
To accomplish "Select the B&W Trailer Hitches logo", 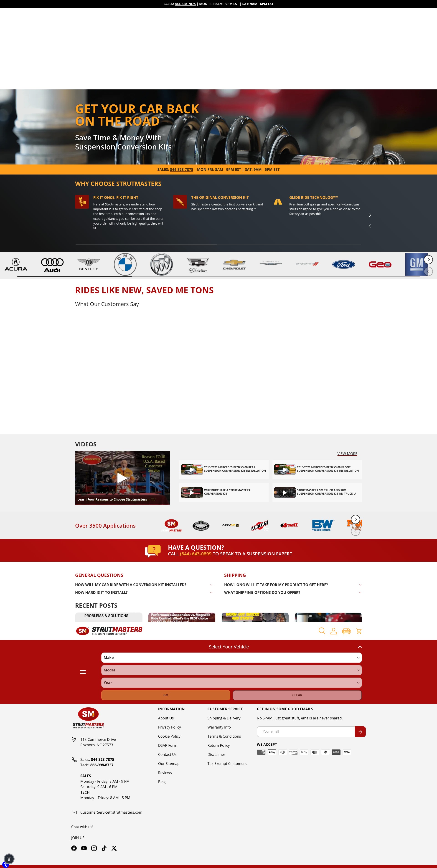I will pos(323,525).
